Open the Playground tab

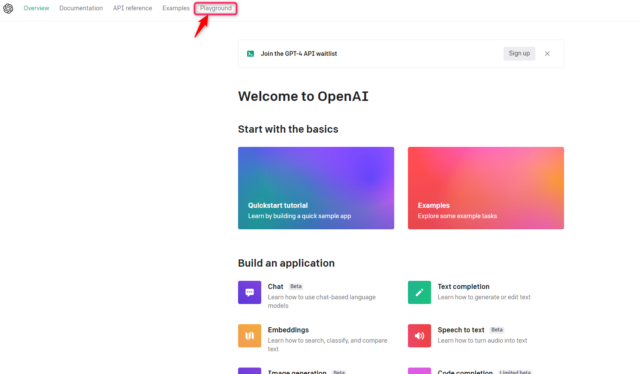[216, 8]
